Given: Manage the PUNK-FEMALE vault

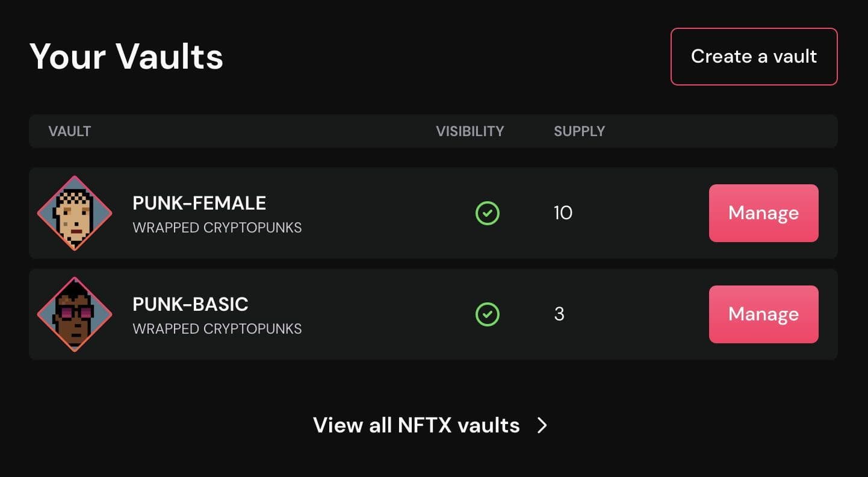Looking at the screenshot, I should [x=763, y=213].
